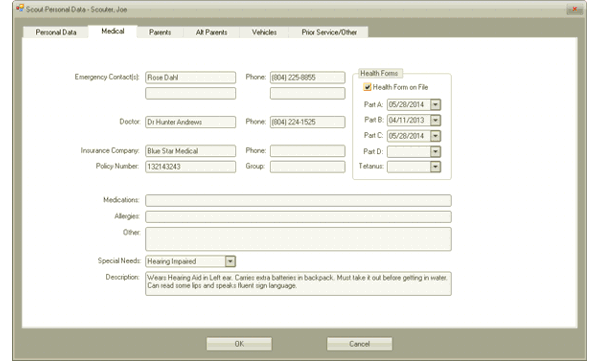Click the Insurance Company field Blue Star Medical
Image resolution: width=600 pixels, height=361 pixels.
coord(191,151)
